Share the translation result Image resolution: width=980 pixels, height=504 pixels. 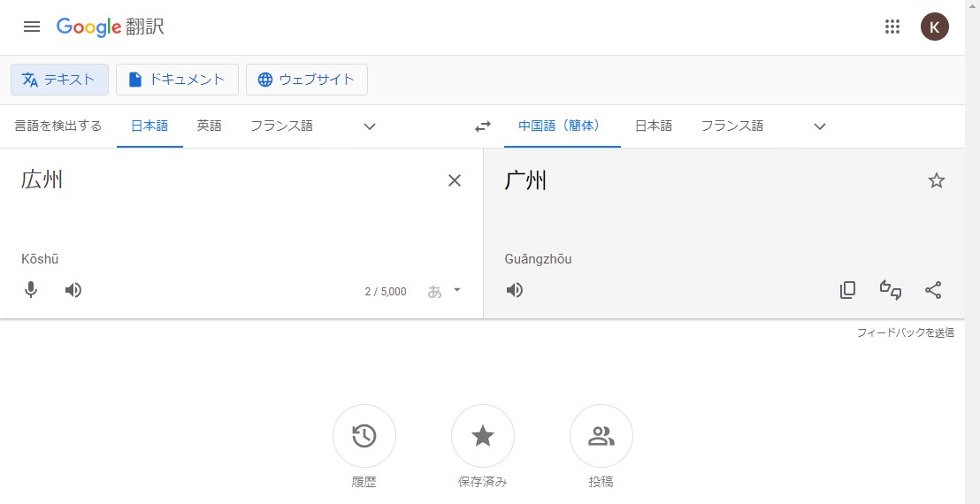(x=932, y=290)
